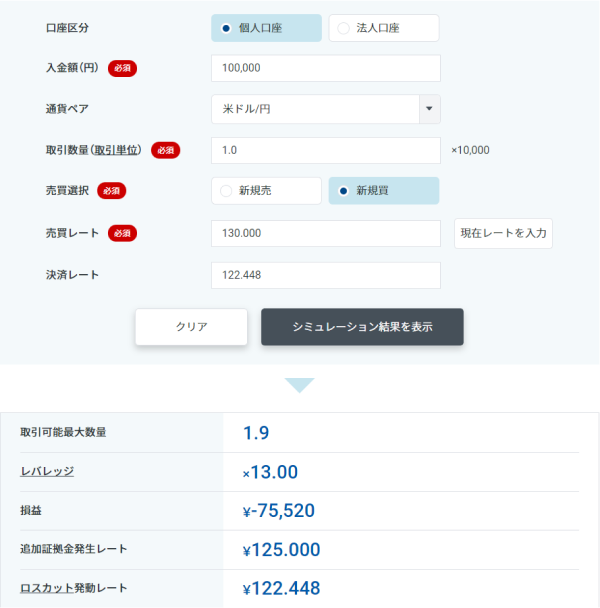
Task: Click the 必須 badge beside 取引数量
Action: tap(166, 150)
